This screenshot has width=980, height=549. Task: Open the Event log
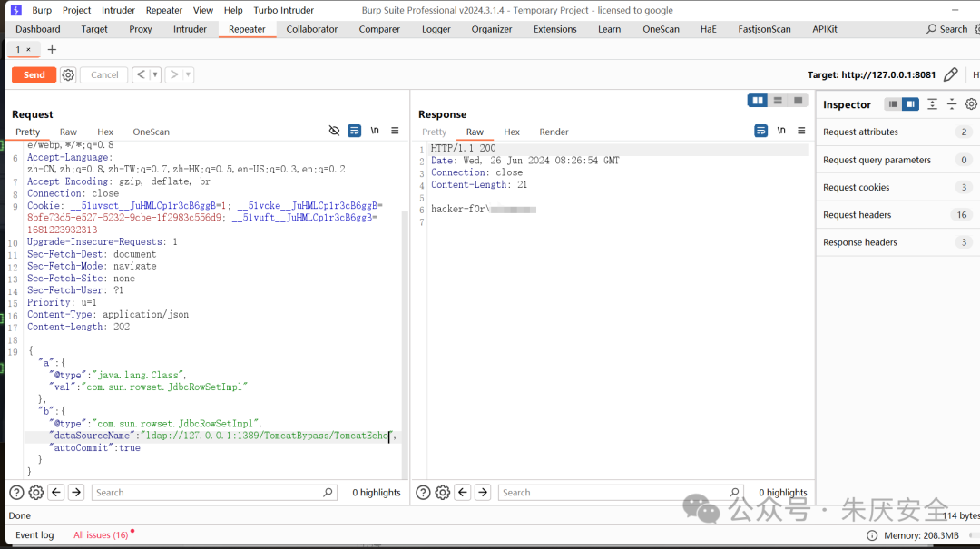[34, 535]
